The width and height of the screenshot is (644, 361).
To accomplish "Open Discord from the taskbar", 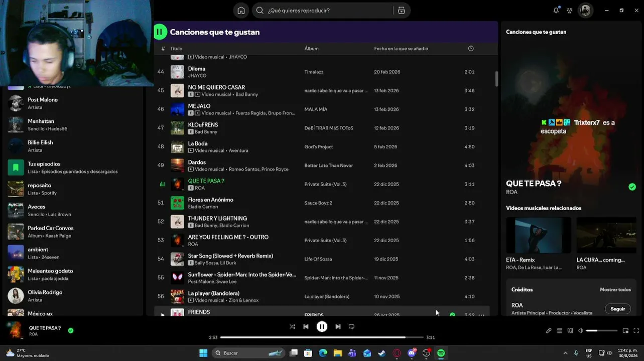I will point(412,353).
